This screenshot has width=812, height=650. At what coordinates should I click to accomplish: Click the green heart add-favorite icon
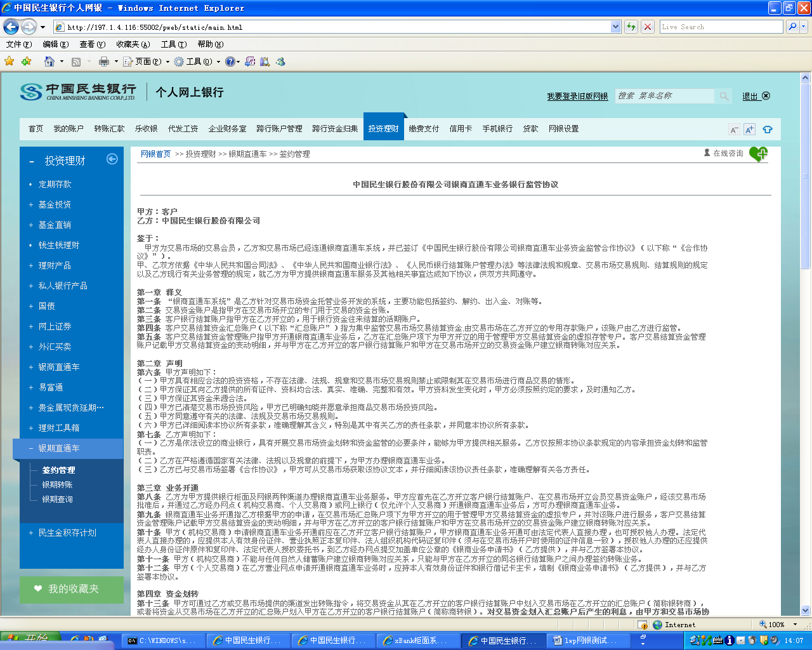point(758,154)
